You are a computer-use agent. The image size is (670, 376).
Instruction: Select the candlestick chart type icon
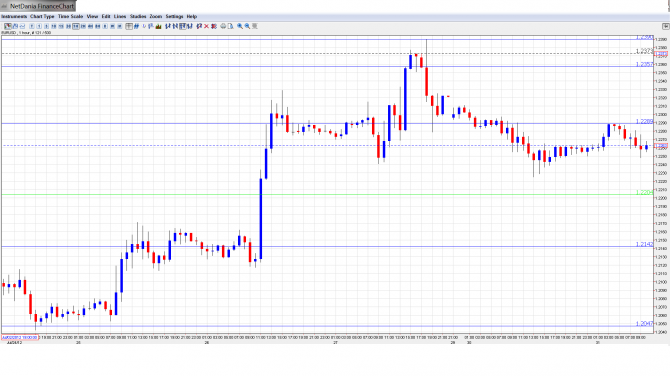point(8,26)
